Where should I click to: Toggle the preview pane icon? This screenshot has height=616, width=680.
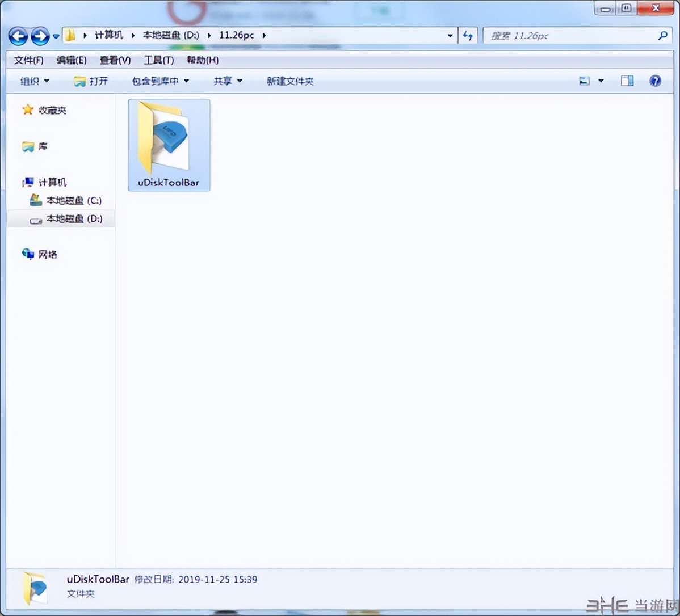point(627,81)
